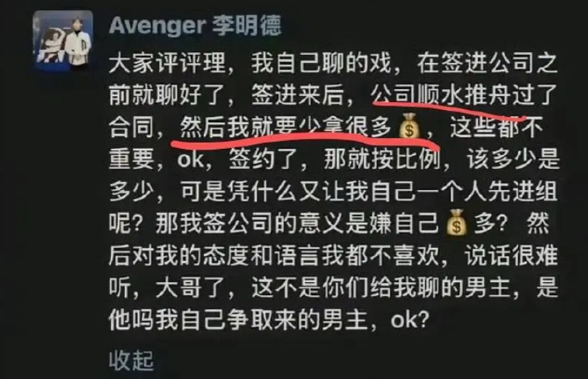Click the phrase 这不是你们给我聊的男主
The width and height of the screenshot is (588, 379).
click(381, 288)
